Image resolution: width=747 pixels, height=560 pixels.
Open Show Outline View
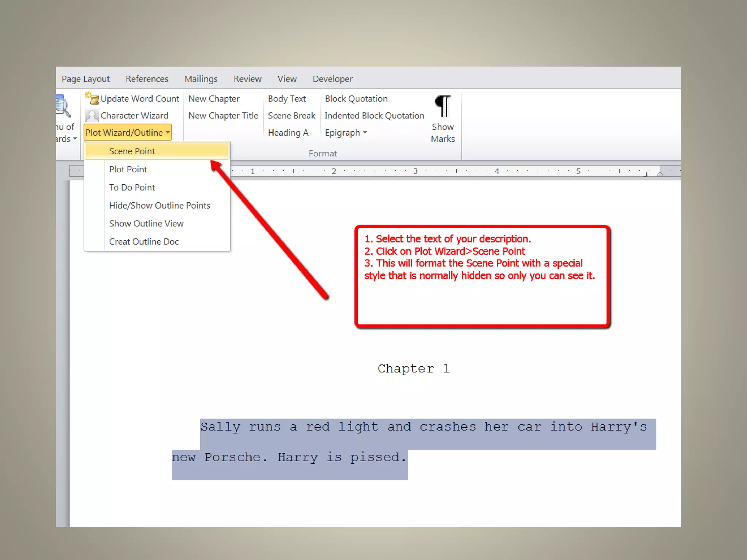coord(146,223)
